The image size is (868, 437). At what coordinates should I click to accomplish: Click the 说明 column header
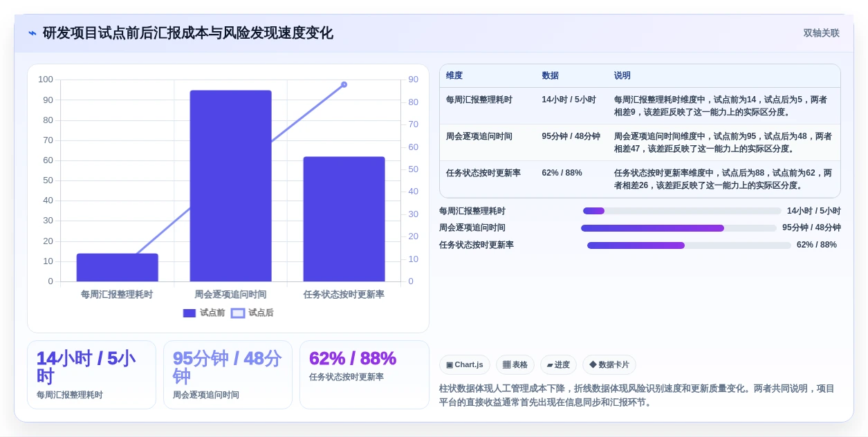[x=622, y=75]
